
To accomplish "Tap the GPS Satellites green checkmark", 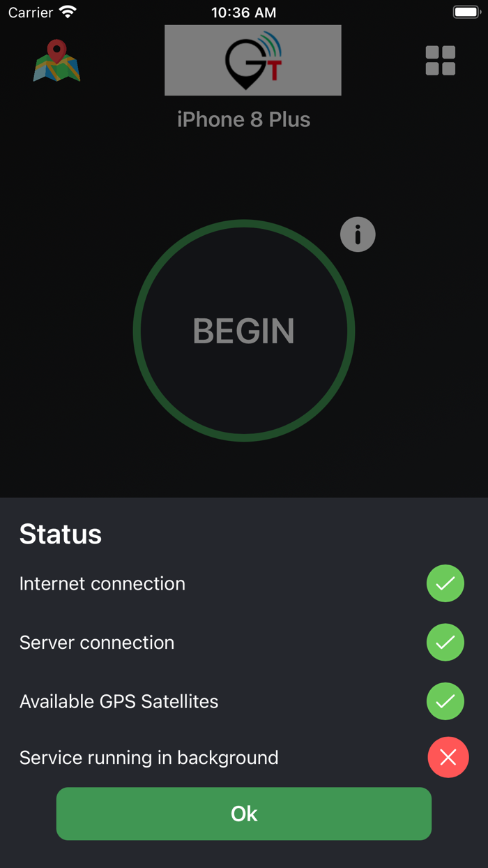I will click(x=445, y=701).
